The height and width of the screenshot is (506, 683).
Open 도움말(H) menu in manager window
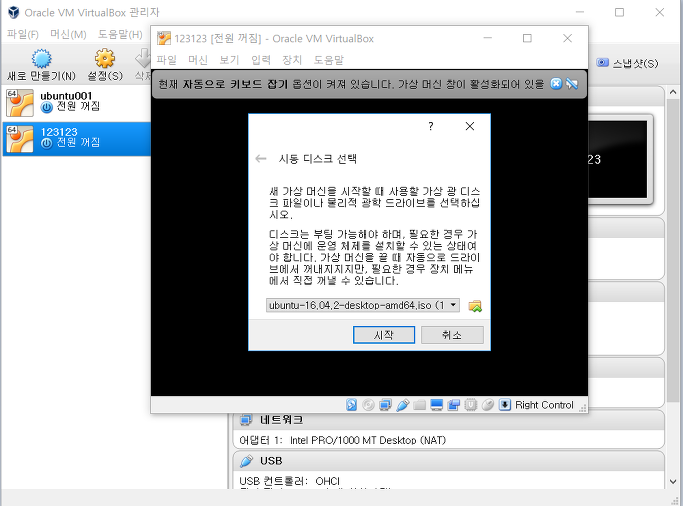click(120, 34)
